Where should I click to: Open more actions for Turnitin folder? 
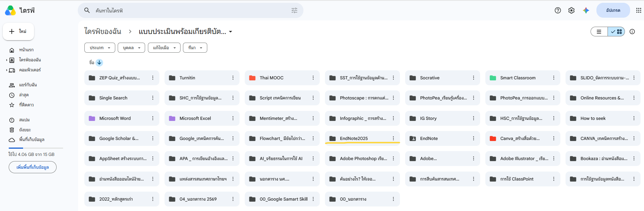pyautogui.click(x=233, y=78)
